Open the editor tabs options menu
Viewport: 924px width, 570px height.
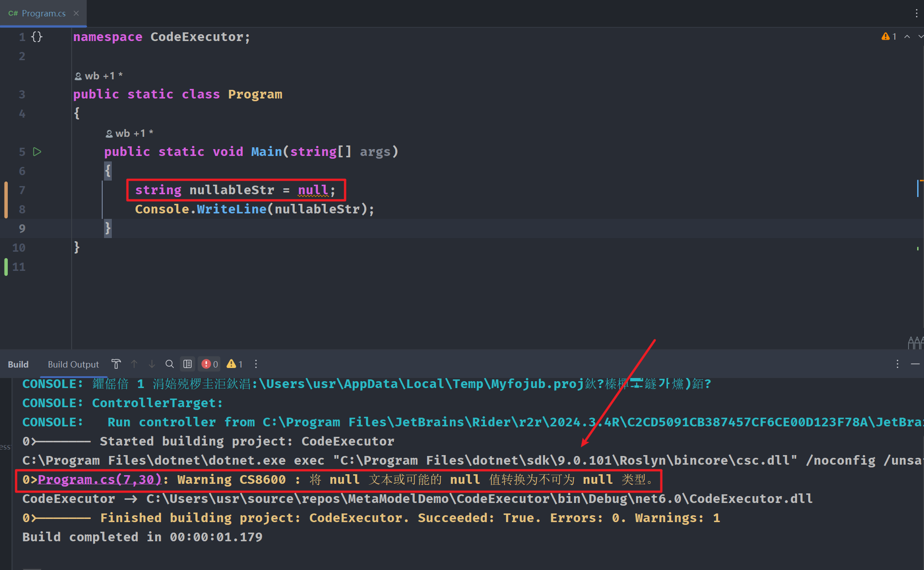916,13
